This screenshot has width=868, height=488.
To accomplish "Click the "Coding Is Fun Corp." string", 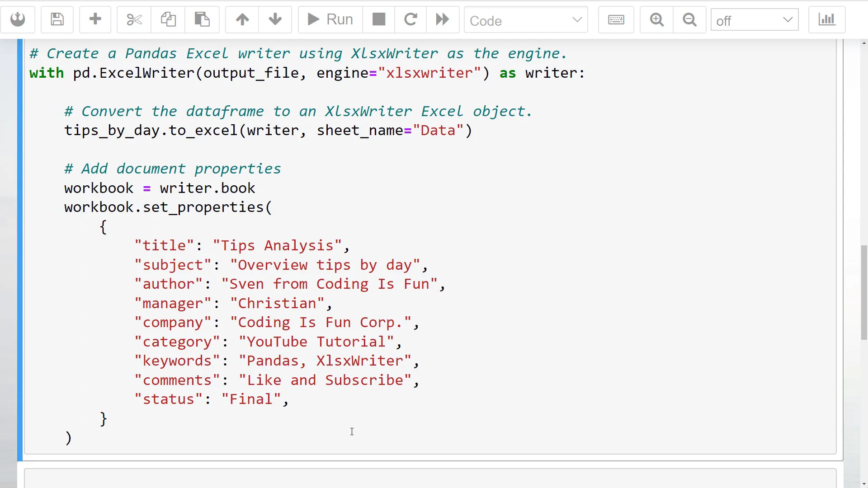I will point(321,323).
